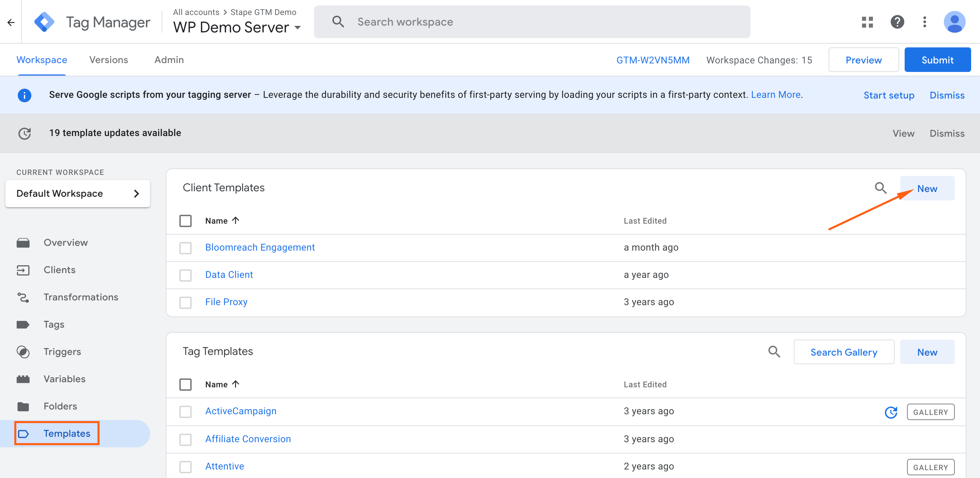Click New in Tag Templates

[927, 352]
